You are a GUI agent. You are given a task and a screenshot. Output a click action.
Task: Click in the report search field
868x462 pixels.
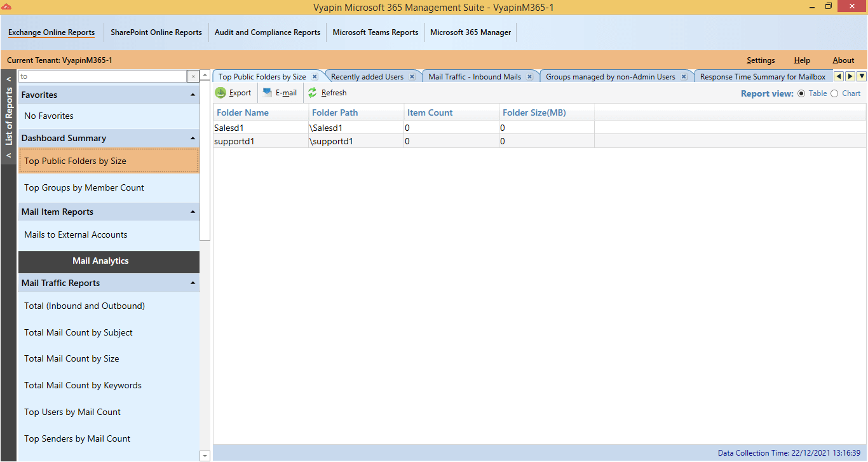[103, 76]
